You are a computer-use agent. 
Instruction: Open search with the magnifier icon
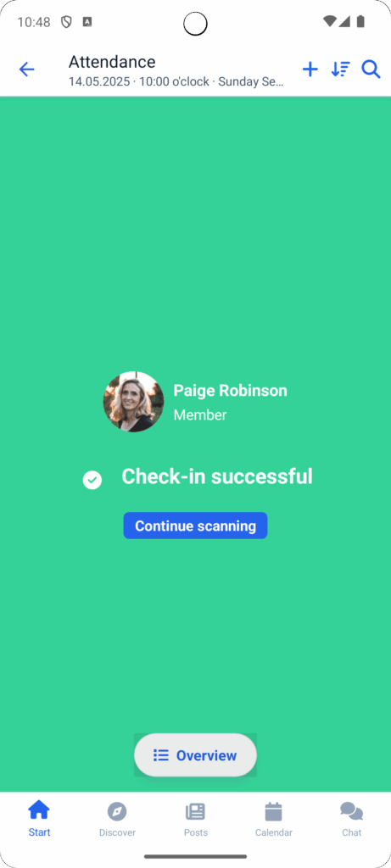pyautogui.click(x=371, y=70)
